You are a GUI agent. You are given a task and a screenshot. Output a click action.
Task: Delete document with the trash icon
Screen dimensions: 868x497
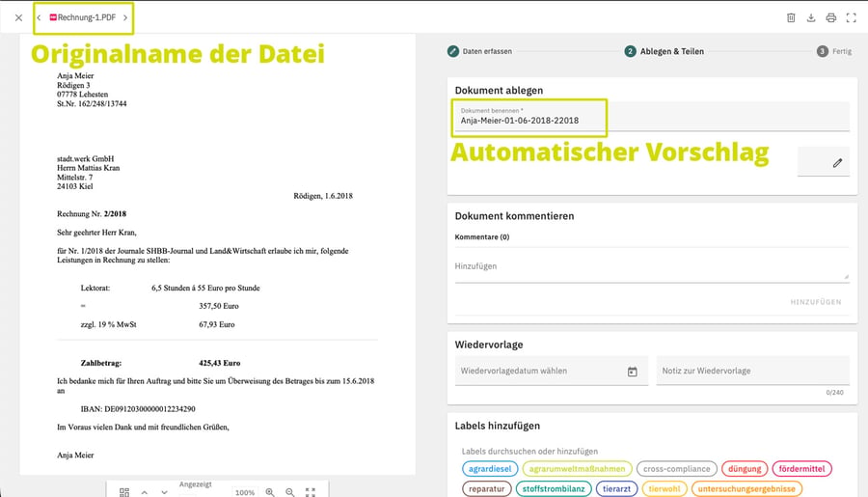(791, 17)
